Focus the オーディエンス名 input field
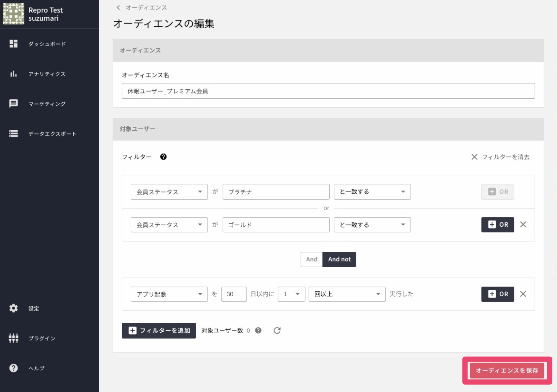 click(x=328, y=91)
